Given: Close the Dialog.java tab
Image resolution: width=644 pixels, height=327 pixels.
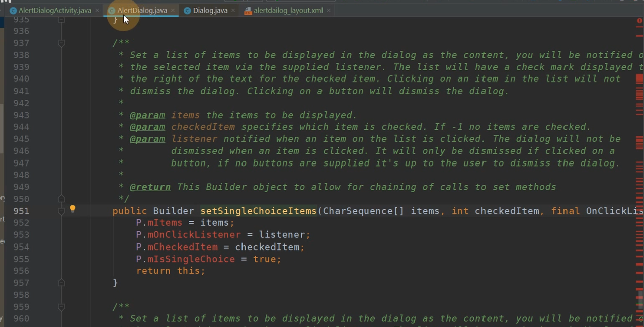Looking at the screenshot, I should pyautogui.click(x=233, y=10).
